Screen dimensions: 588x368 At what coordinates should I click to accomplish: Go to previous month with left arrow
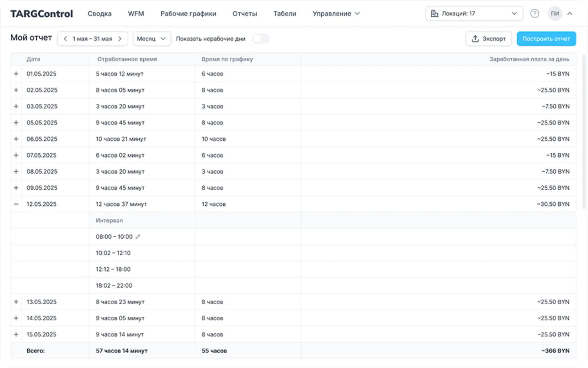point(65,39)
